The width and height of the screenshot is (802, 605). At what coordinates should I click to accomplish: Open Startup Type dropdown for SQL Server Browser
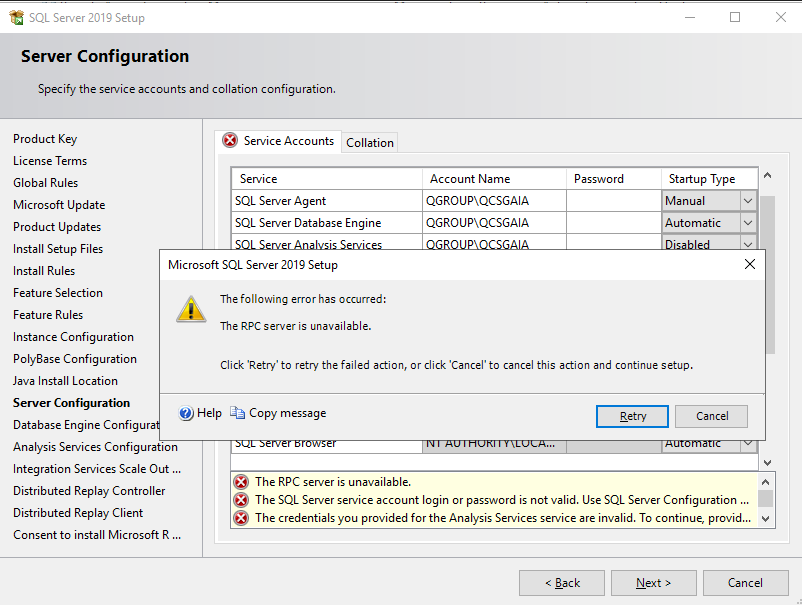point(748,444)
